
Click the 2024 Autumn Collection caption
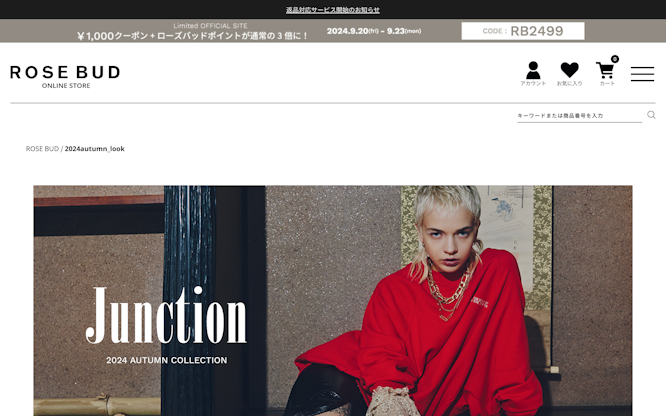pos(166,360)
